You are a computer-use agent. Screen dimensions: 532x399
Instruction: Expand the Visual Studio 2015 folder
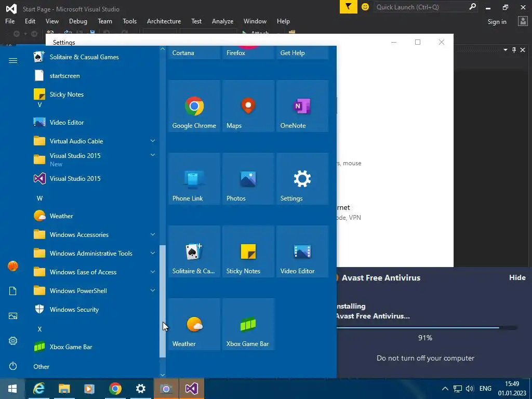click(x=95, y=159)
